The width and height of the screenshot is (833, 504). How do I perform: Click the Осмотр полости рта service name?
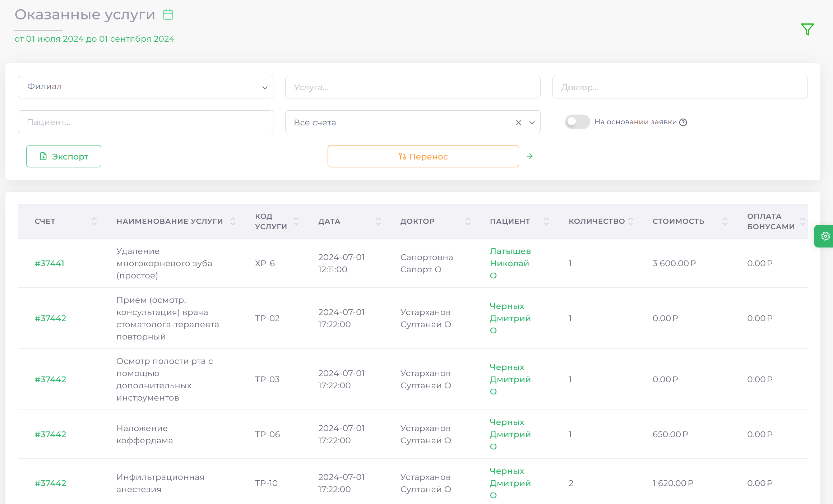pos(165,379)
